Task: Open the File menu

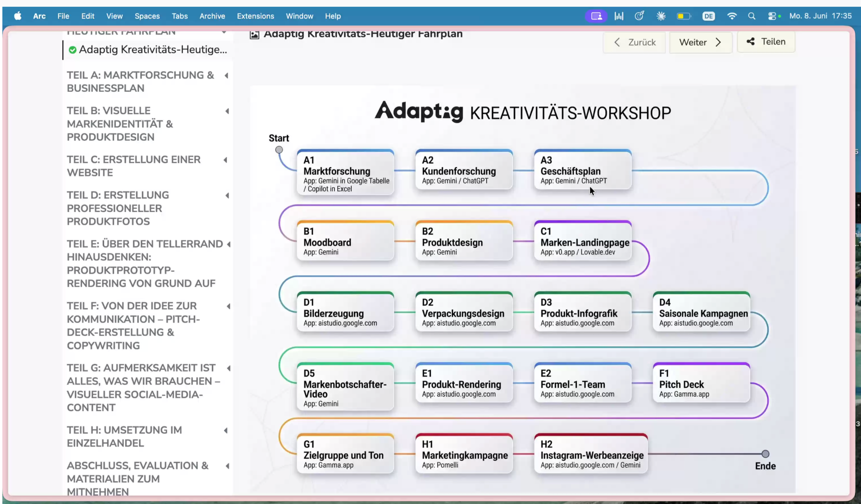Action: (x=63, y=16)
